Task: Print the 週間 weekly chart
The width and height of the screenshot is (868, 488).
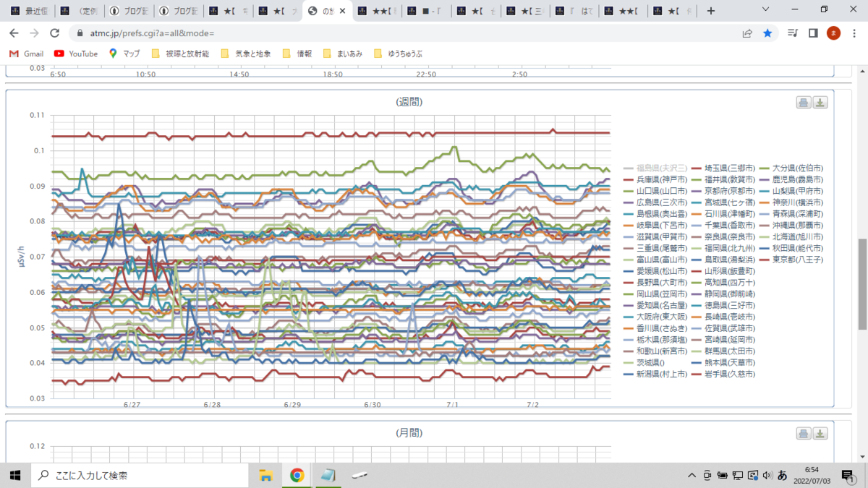Action: [x=804, y=103]
